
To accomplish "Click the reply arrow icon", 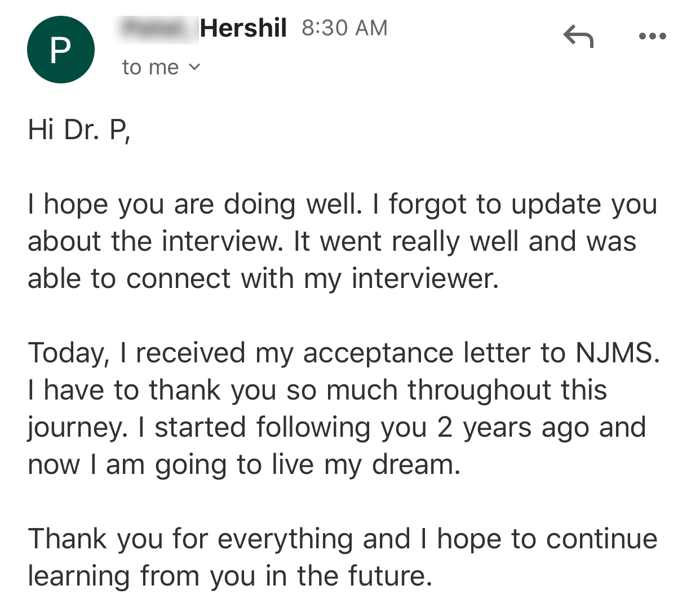I will point(578,37).
